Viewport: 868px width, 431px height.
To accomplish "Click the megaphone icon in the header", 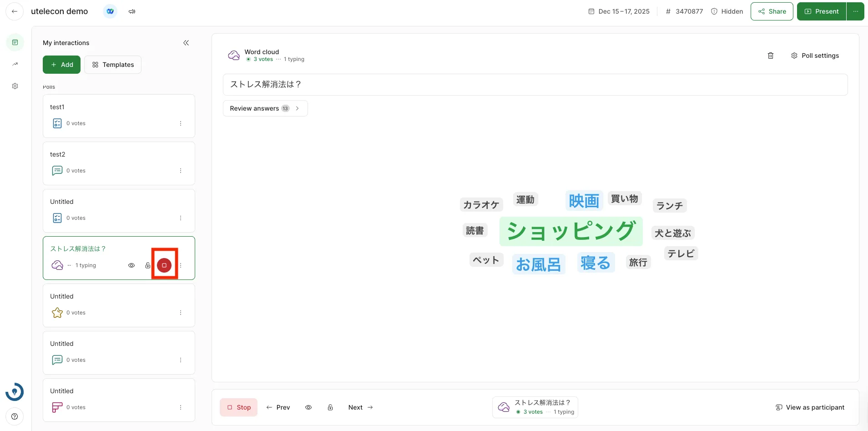I will pos(132,11).
